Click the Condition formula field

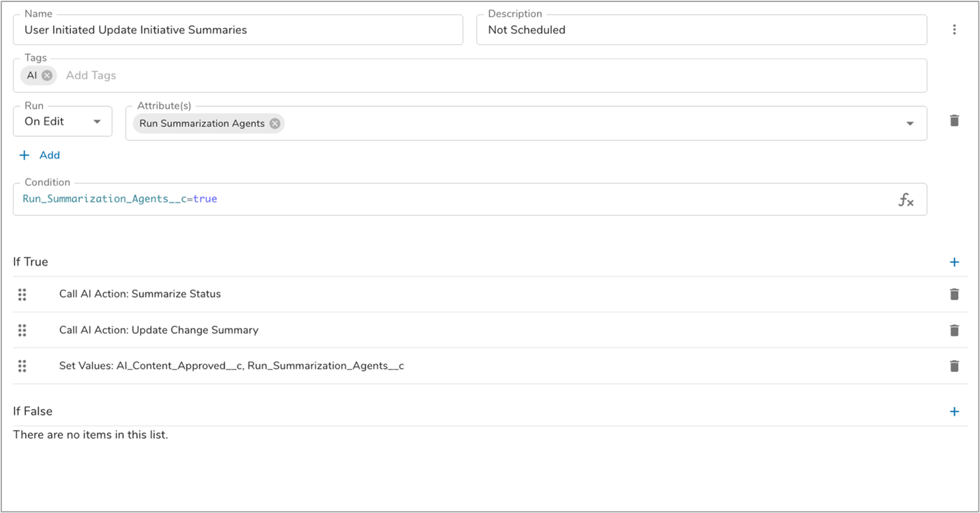[450, 199]
